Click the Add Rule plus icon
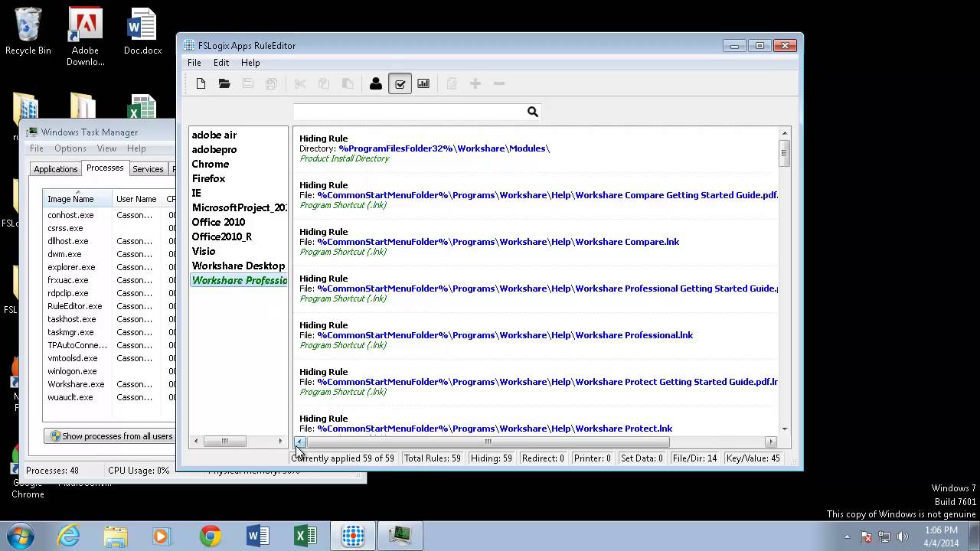The width and height of the screenshot is (980, 551). pyautogui.click(x=475, y=83)
